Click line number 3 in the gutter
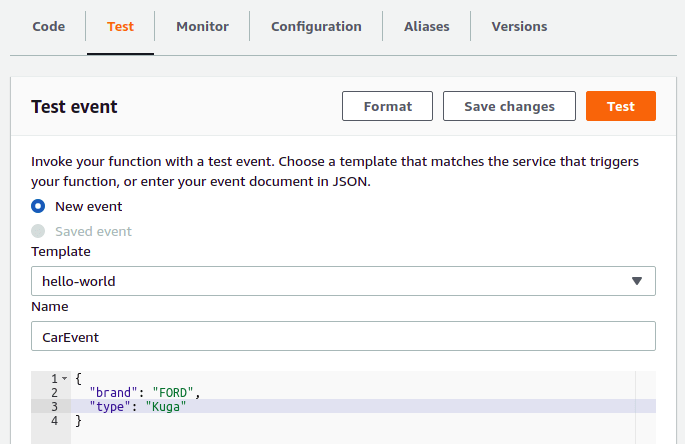This screenshot has width=685, height=444. 54,406
